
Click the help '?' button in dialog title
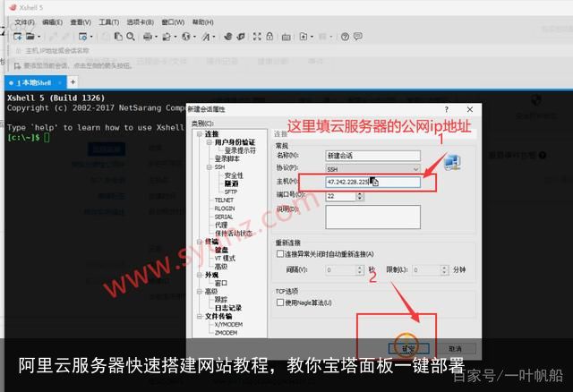point(446,109)
